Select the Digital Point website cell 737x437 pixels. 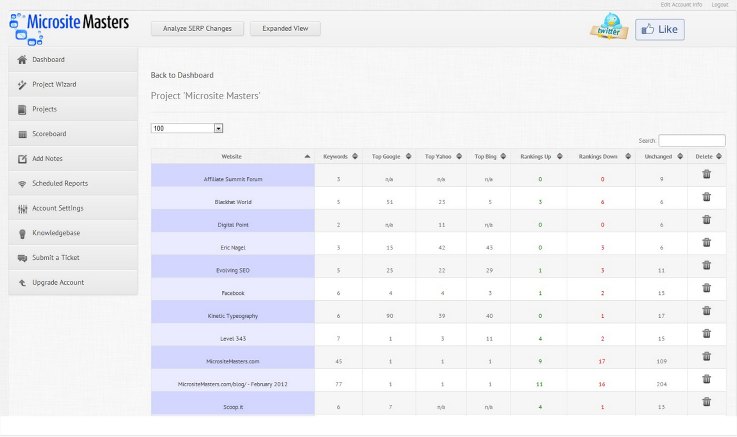pyautogui.click(x=233, y=221)
